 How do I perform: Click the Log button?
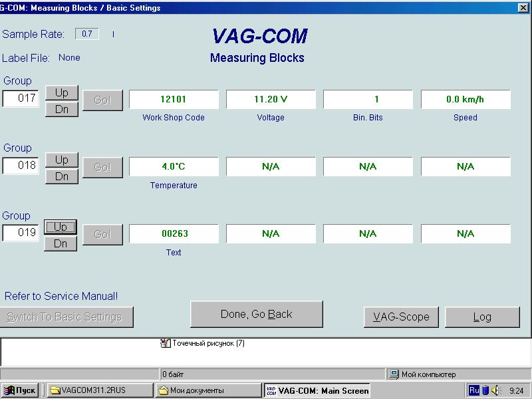(482, 317)
